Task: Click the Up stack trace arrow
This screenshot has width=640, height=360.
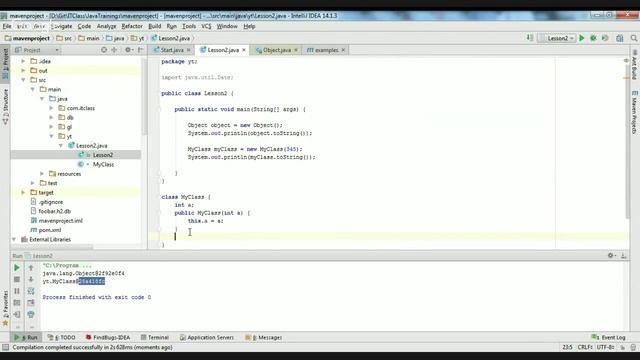Action: [x=31, y=268]
